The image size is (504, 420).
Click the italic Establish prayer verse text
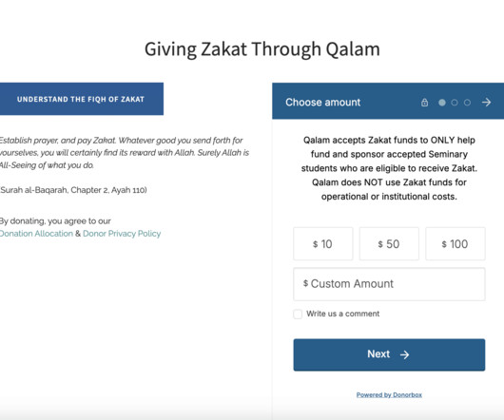[x=125, y=153]
